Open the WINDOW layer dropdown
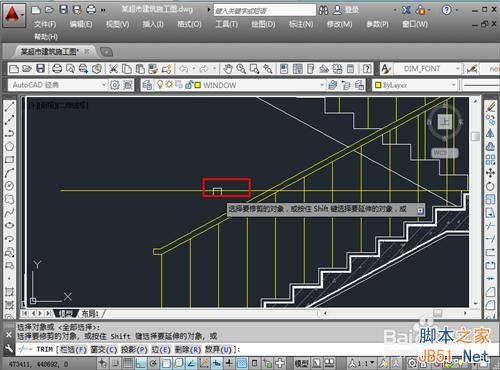The width and height of the screenshot is (500, 370). click(x=322, y=85)
